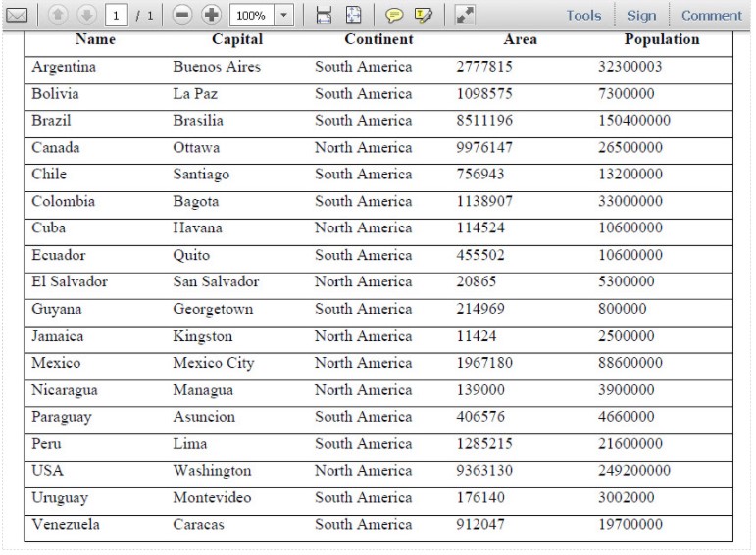Screen dimensions: 756x555
Task: Click population value 249200000
Action: tap(634, 470)
